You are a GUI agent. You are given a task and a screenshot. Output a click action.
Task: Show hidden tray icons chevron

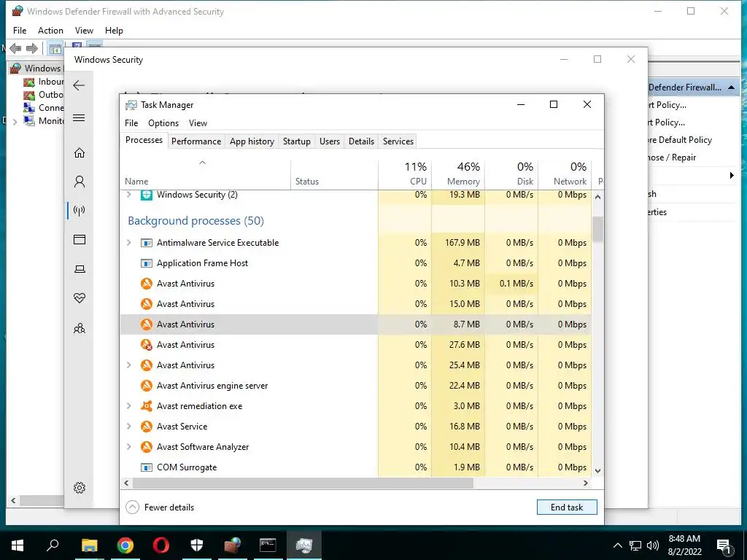pos(617,545)
